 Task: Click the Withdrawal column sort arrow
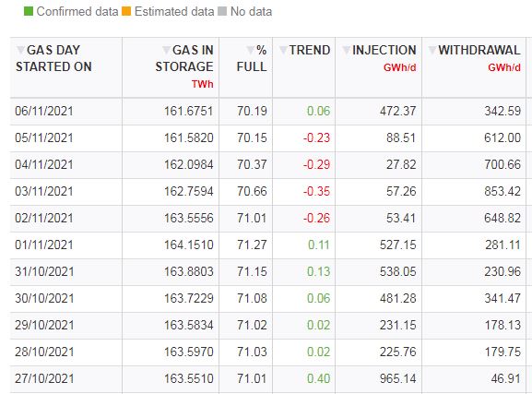pyautogui.click(x=432, y=50)
